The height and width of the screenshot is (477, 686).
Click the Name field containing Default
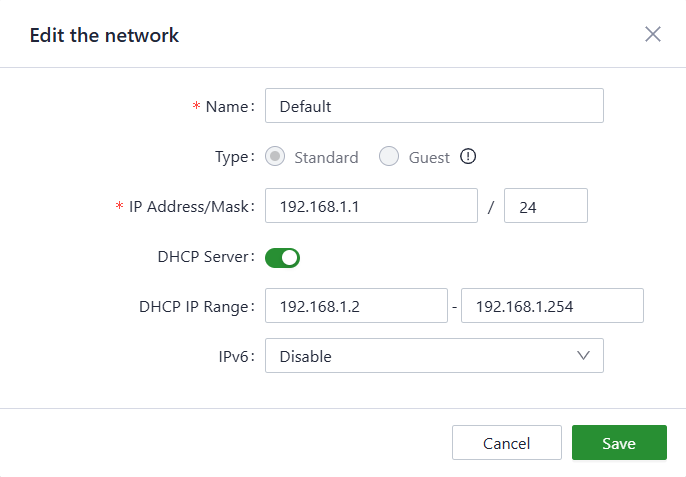pos(434,106)
